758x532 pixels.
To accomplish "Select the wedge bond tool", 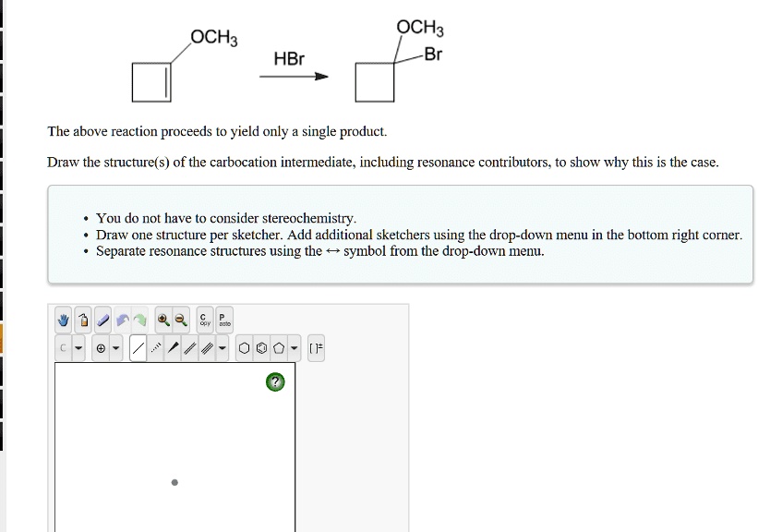I will [x=174, y=347].
